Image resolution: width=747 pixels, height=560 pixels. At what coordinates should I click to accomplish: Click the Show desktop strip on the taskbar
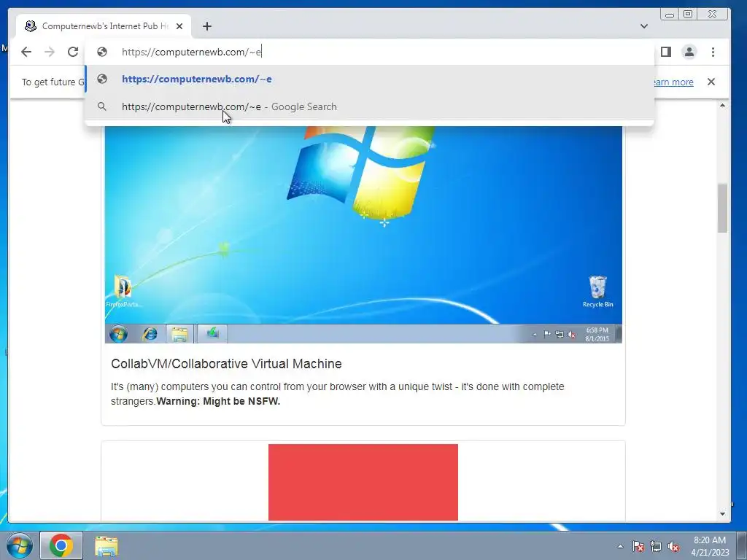pyautogui.click(x=742, y=545)
